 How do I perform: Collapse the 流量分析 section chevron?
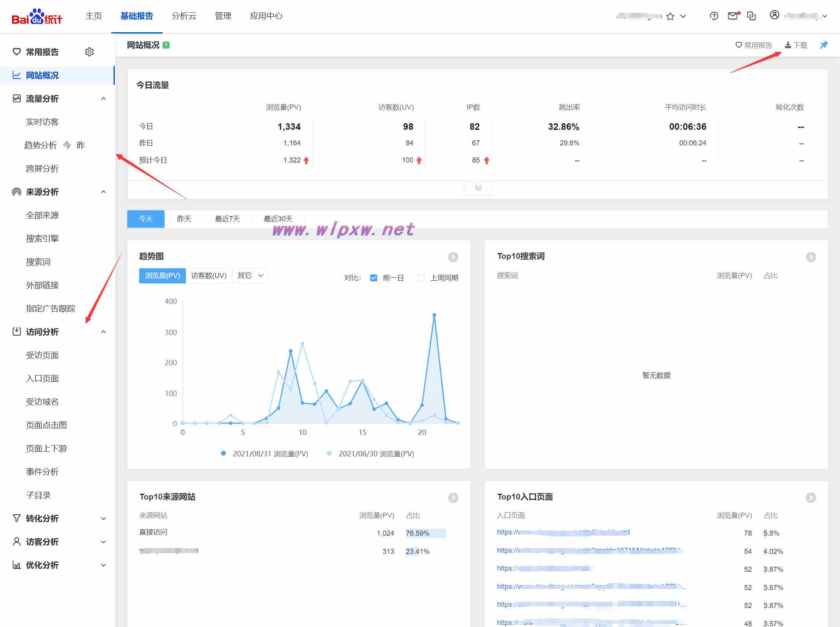[103, 98]
